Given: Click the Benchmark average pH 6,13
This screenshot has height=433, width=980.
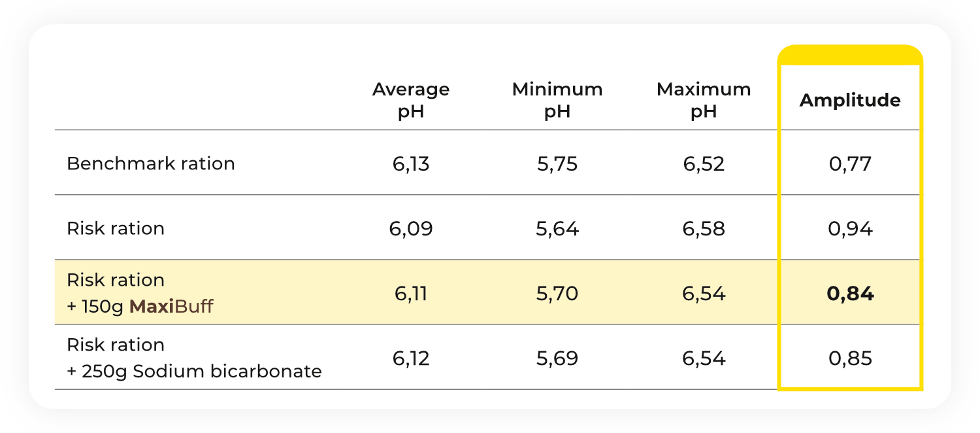Looking at the screenshot, I should click(411, 164).
